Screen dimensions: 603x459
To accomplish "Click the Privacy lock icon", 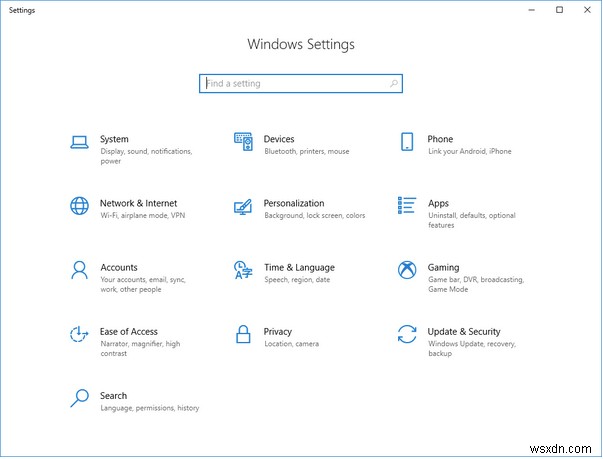I will pyautogui.click(x=243, y=334).
